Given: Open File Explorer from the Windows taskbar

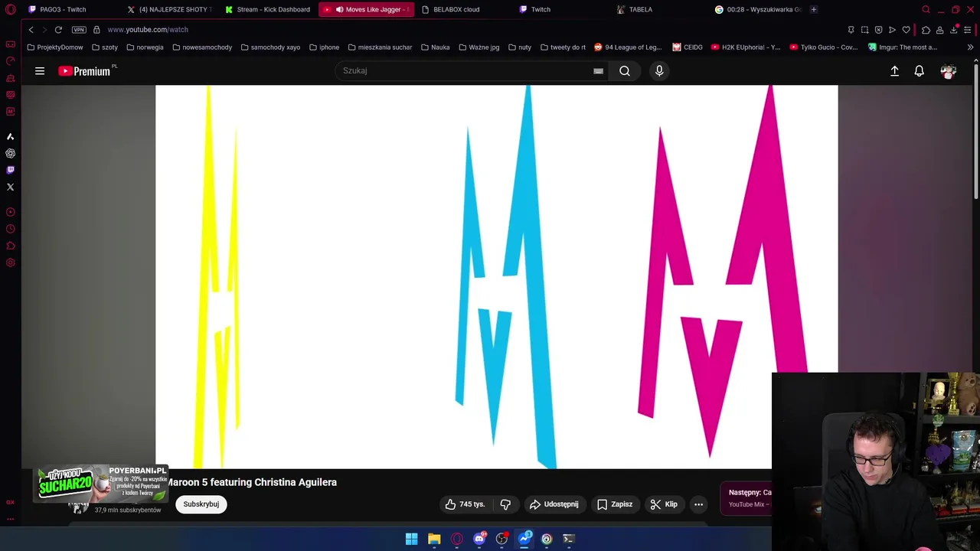Looking at the screenshot, I should 434,539.
